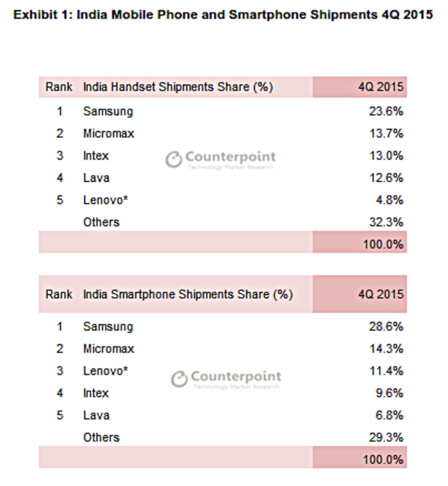Image resolution: width=448 pixels, height=486 pixels.
Task: Select the Lenovo 4.8% handset value
Action: tap(389, 200)
